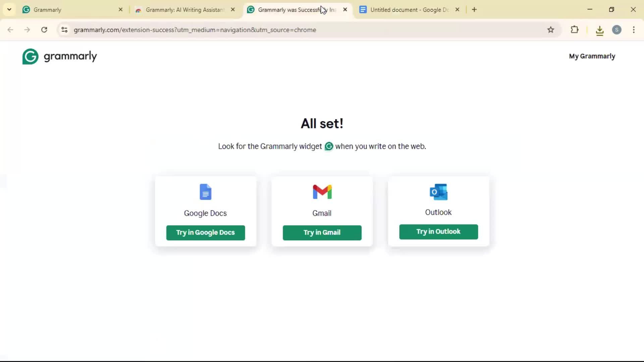Click the Outlook icon on the card
644x362 pixels.
pos(438,192)
